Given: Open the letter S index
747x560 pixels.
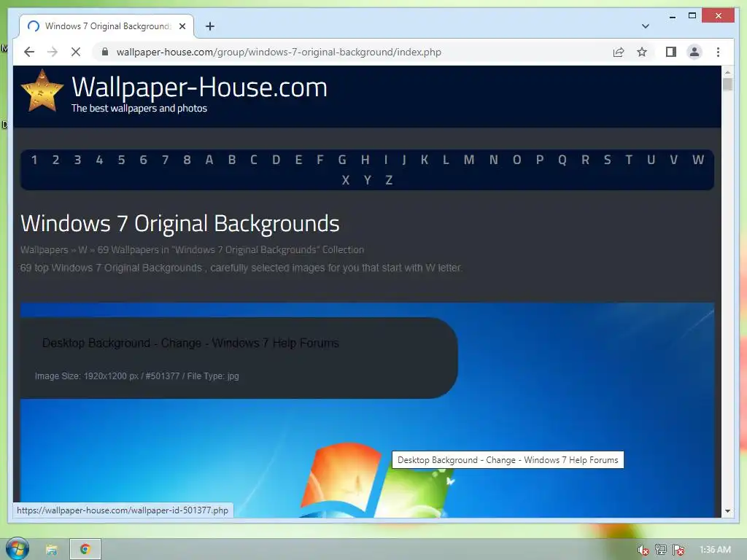Looking at the screenshot, I should coord(608,160).
